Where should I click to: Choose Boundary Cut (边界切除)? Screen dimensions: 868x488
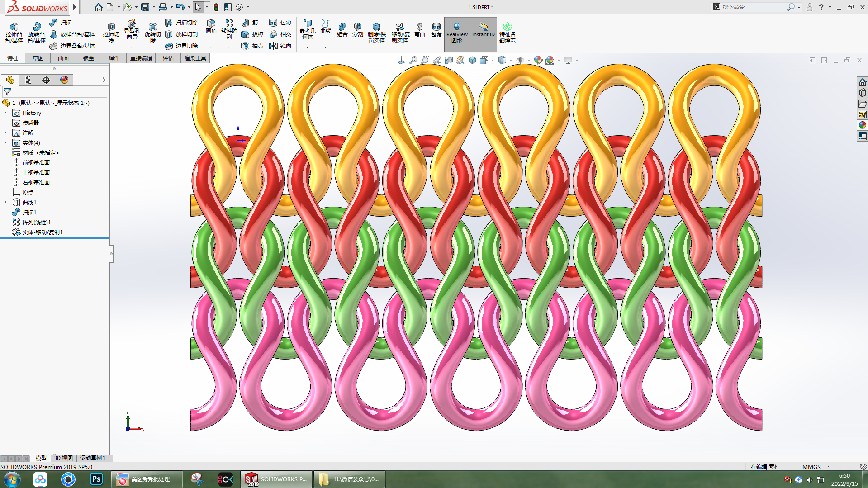coord(181,46)
